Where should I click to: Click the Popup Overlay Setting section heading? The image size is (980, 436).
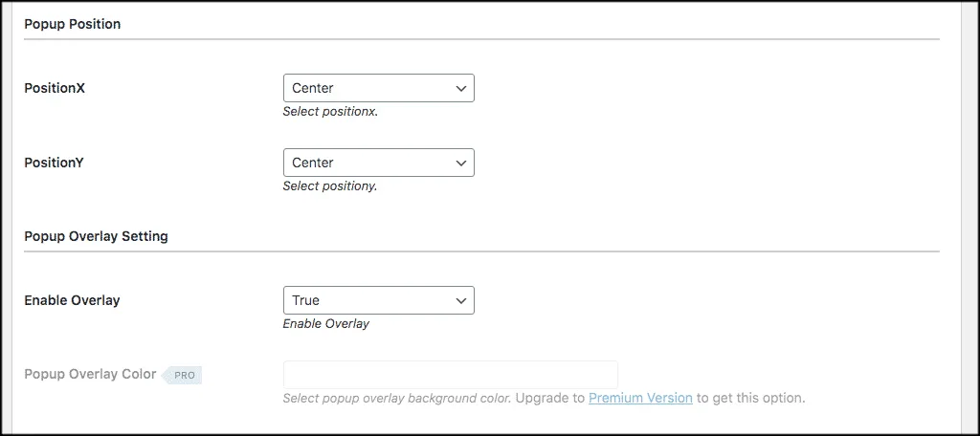tap(96, 237)
